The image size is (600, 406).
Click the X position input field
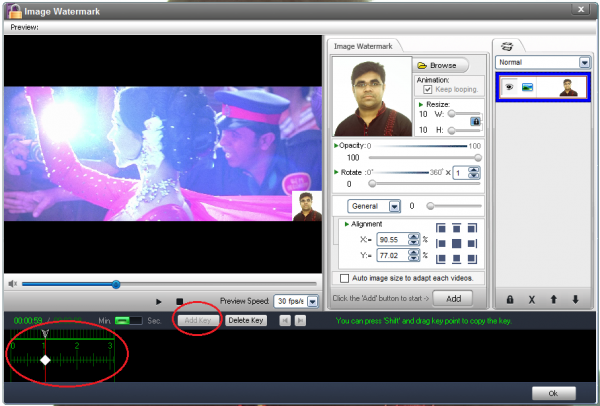click(x=393, y=240)
